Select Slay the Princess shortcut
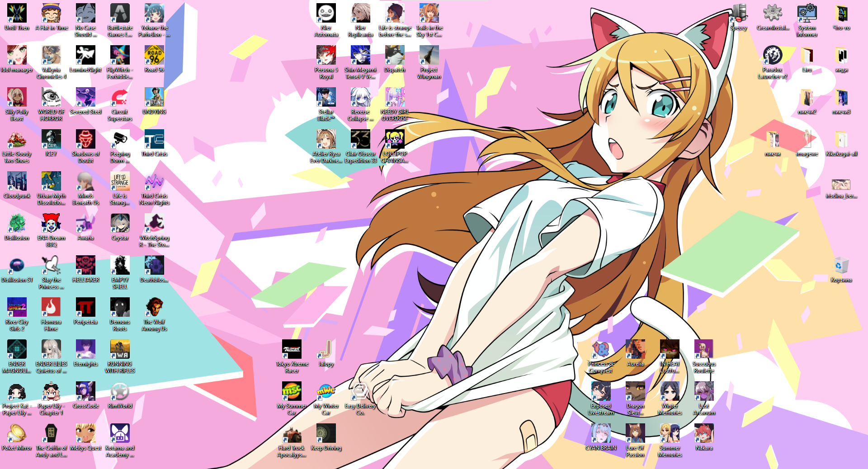868x469 pixels. tap(51, 272)
